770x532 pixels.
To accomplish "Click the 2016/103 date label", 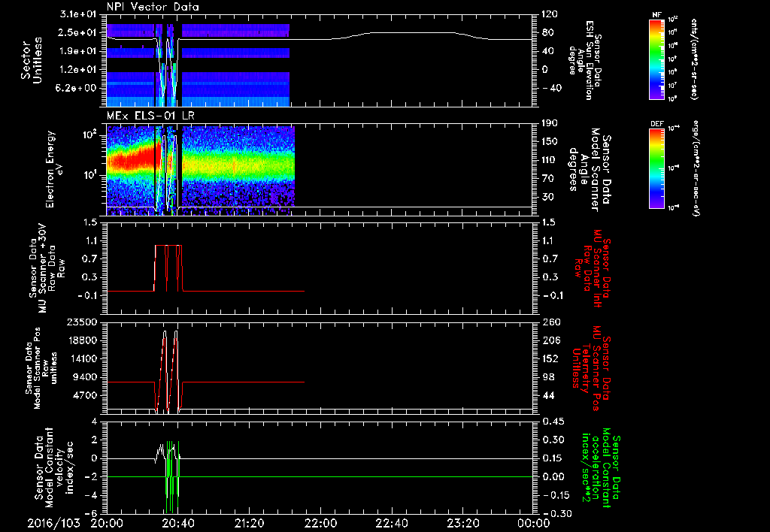I will 53,523.
